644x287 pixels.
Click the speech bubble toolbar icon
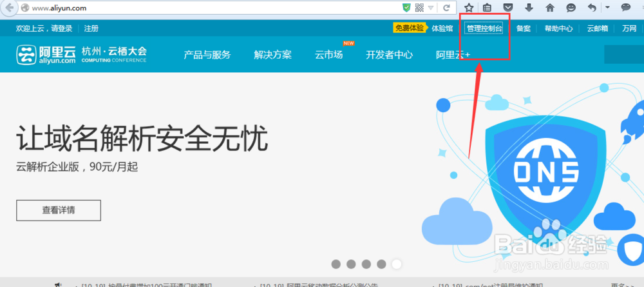[625, 7]
